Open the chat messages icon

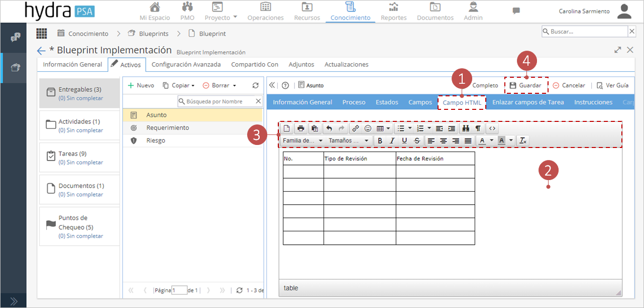click(516, 11)
